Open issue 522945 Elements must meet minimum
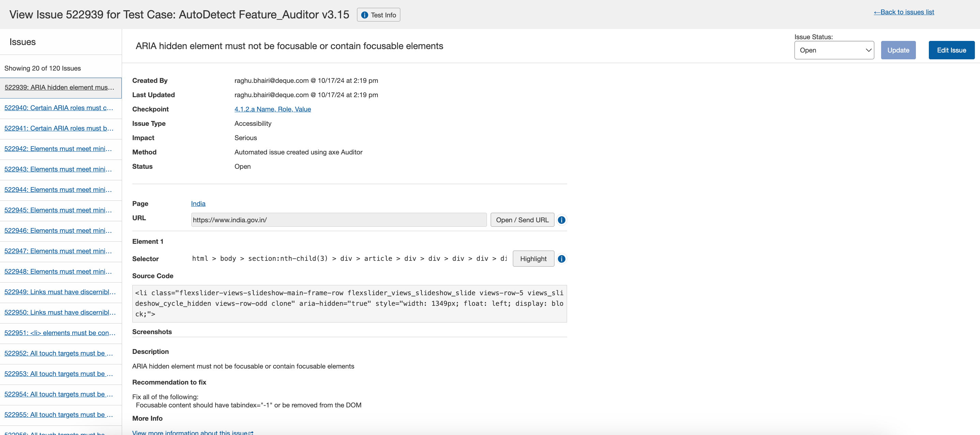The image size is (980, 435). [x=58, y=210]
